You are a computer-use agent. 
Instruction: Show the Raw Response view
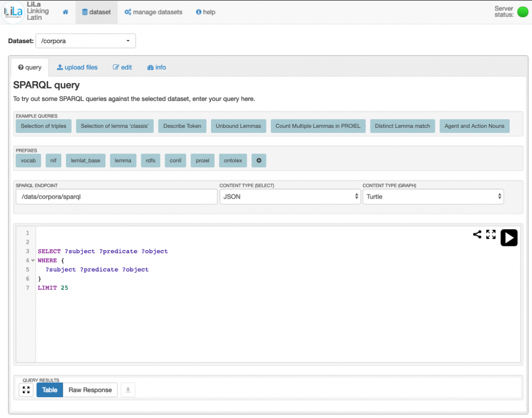[x=90, y=390]
